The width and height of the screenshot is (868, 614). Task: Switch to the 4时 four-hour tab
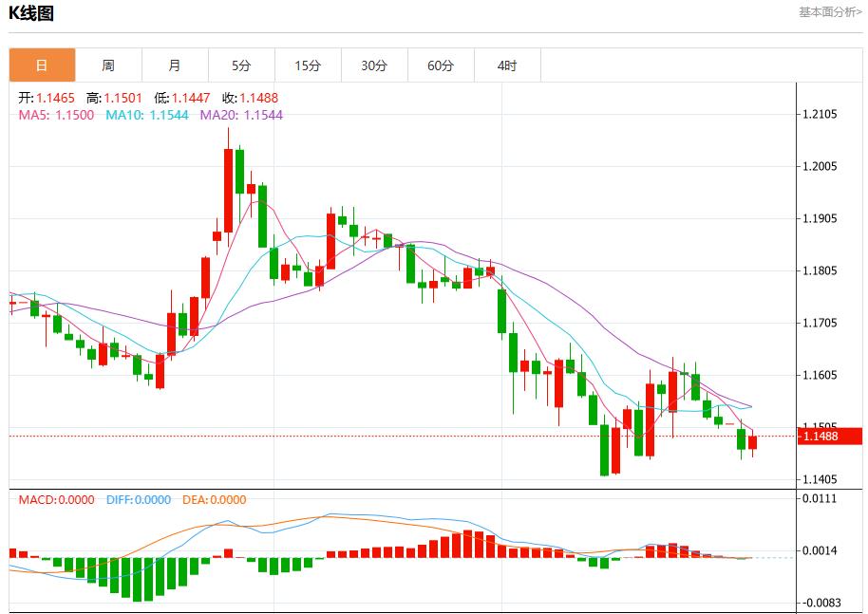point(507,65)
